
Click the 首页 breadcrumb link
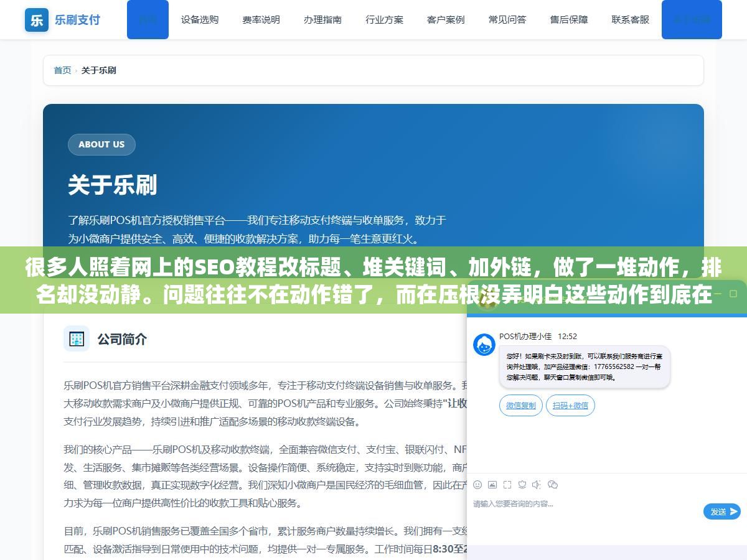[x=62, y=70]
